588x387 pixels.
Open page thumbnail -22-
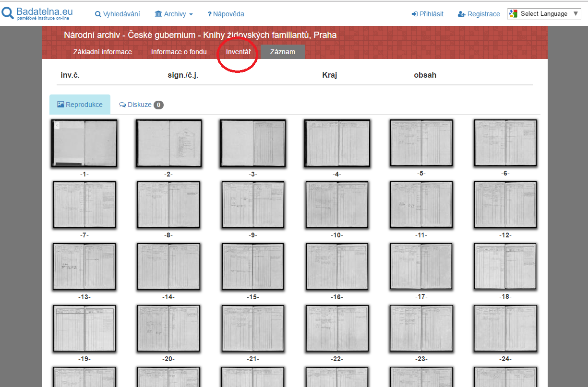tap(337, 328)
